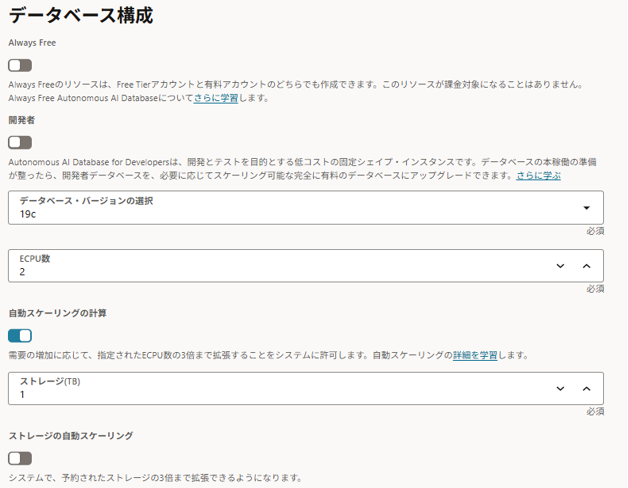Disable the 自動スケーリングの計算 toggle
628x488 pixels.
[x=20, y=336]
